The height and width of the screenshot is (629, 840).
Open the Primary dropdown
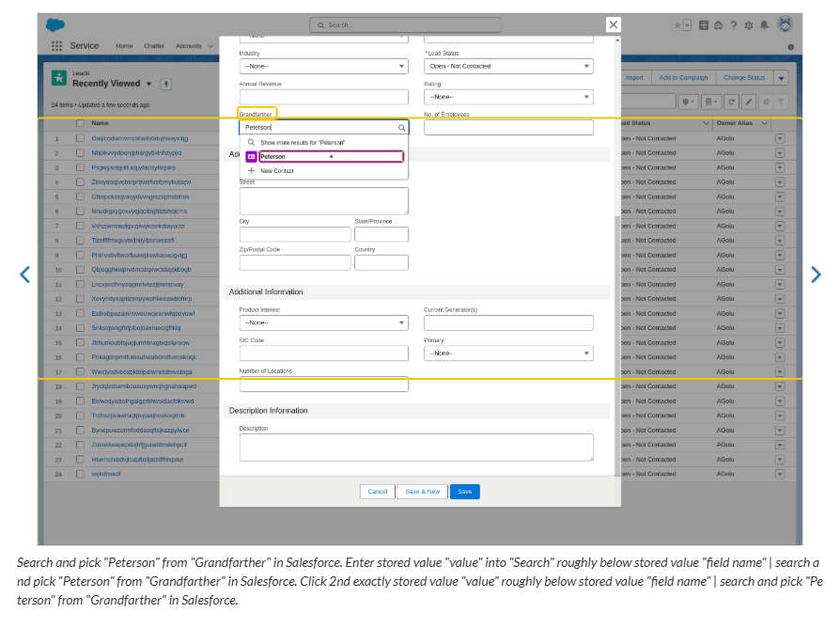(x=508, y=354)
